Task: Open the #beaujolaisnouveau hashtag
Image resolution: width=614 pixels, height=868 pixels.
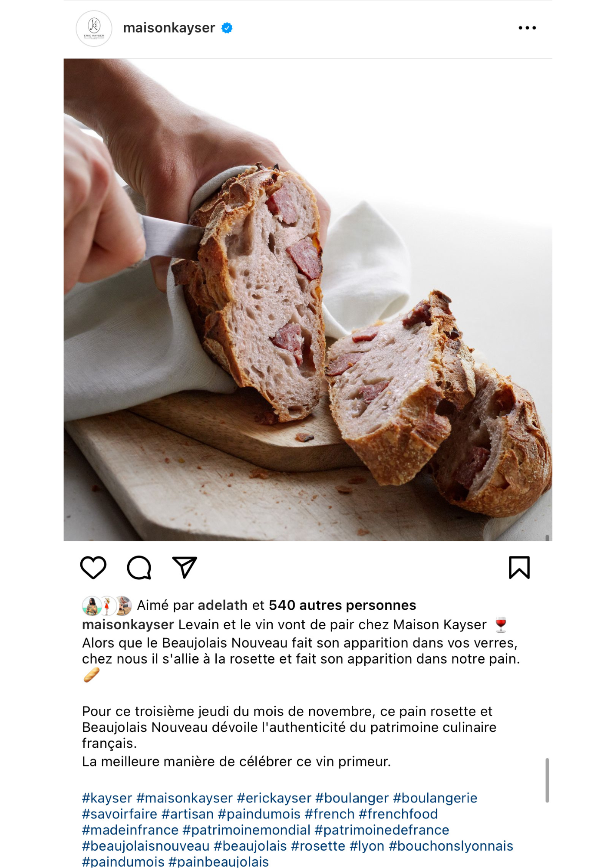Action: click(x=146, y=846)
